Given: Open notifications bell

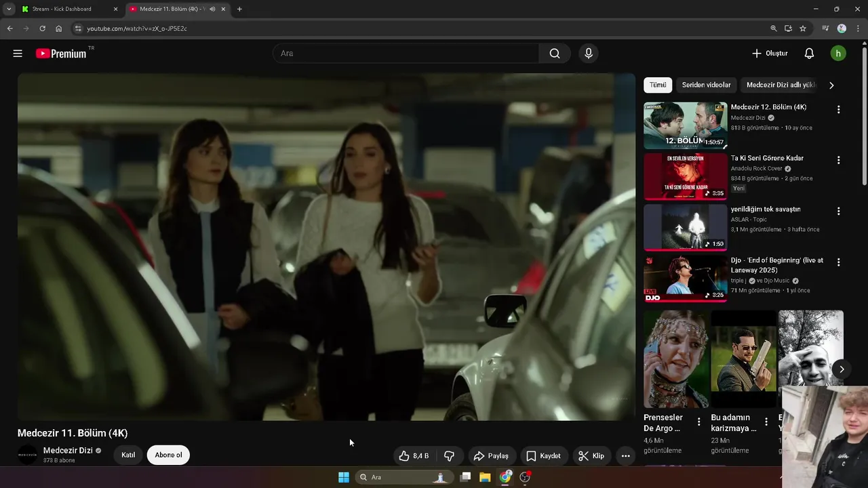Looking at the screenshot, I should 809,54.
